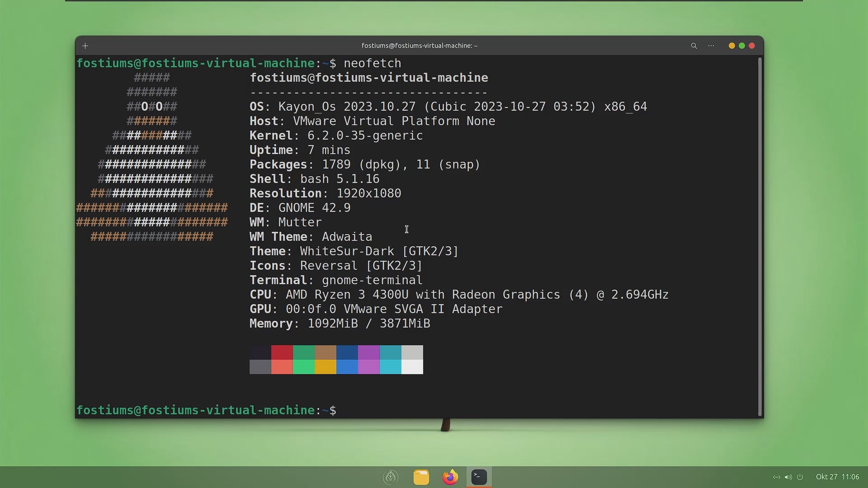Launch Firefox from the dock
868x488 pixels.
coord(450,477)
